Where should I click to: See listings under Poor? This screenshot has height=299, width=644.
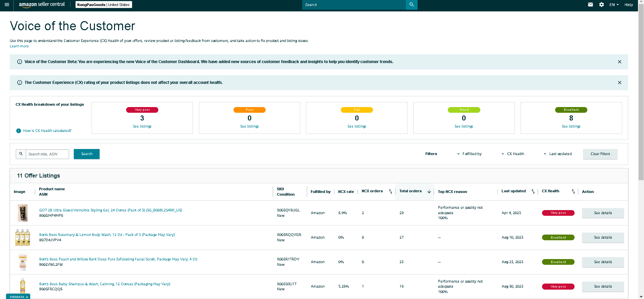250,127
